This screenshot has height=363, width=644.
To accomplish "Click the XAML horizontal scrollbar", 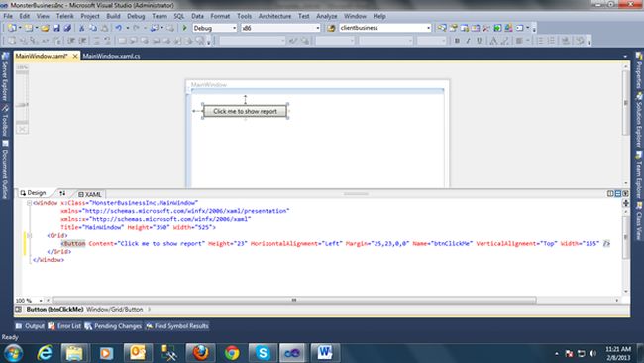I will (293, 301).
